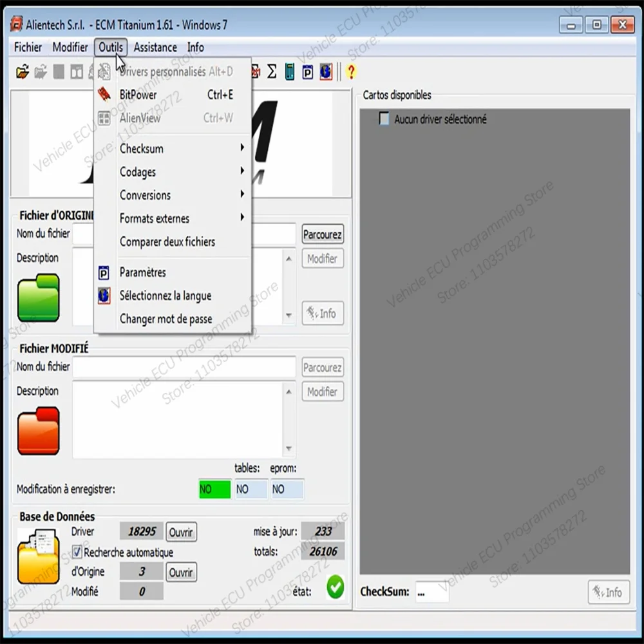Click the AlienView grid icon in menu
Screen dimensions: 644x644
(104, 118)
